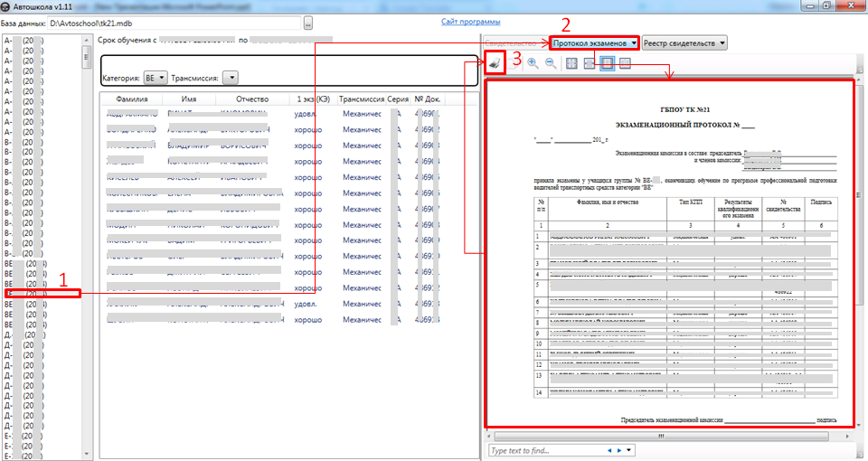The image size is (868, 461).
Task: Find previous match with left blue arrow
Action: (x=609, y=450)
